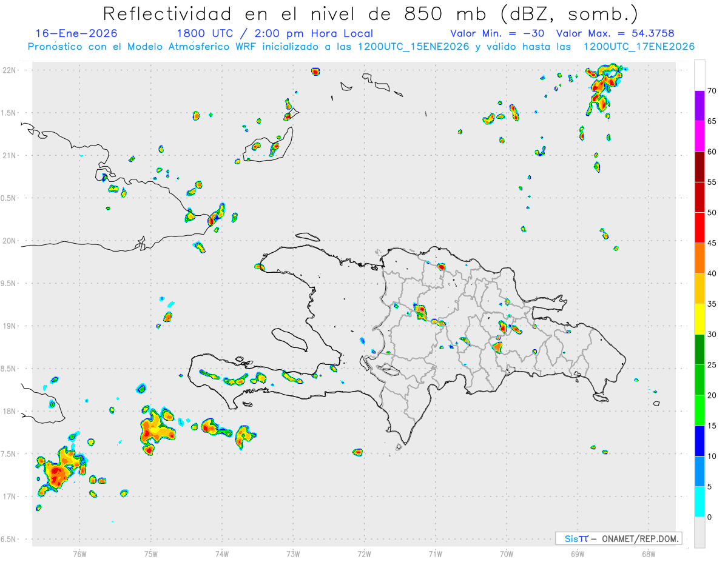
Task: Click the yellow 30–35 dBZ colorbar segment
Action: click(x=699, y=319)
